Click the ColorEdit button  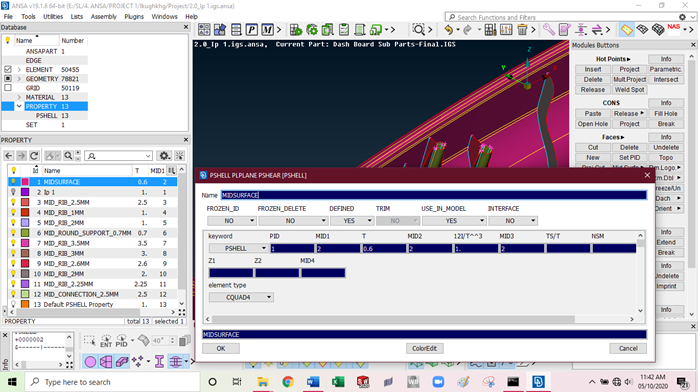click(424, 348)
